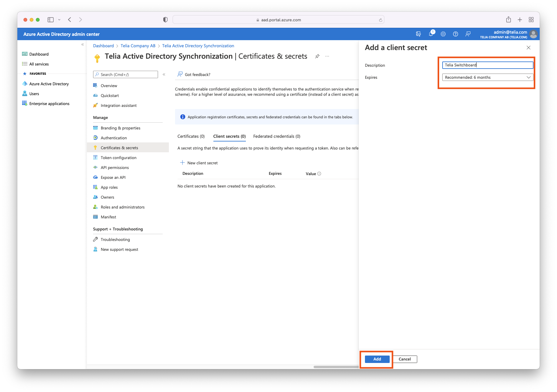The image size is (557, 392).
Task: Toggle the Safari sidebar
Action: click(50, 20)
